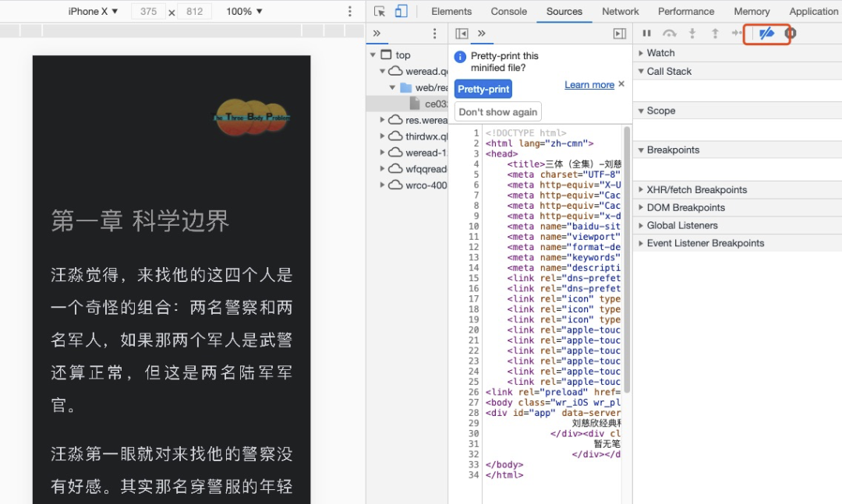Viewport: 842px width, 504px height.
Task: Hide the navigator sidebar pane
Action: pyautogui.click(x=462, y=33)
